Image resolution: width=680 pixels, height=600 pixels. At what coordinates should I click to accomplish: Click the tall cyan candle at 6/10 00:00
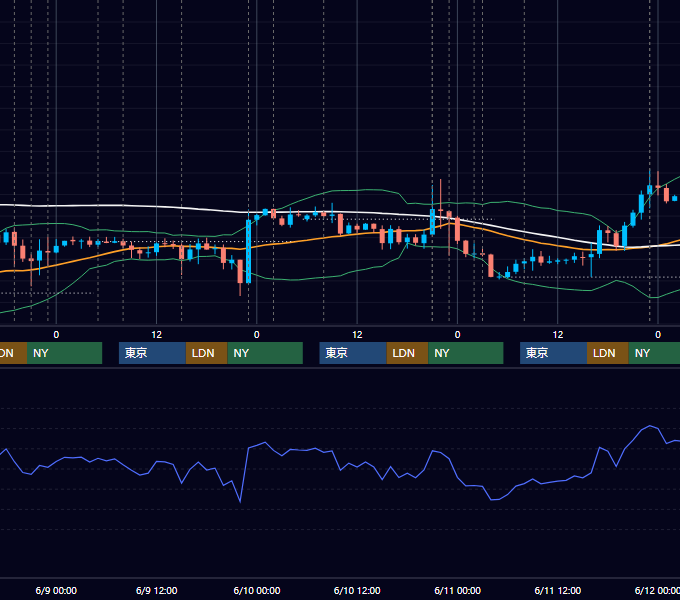[x=248, y=251]
